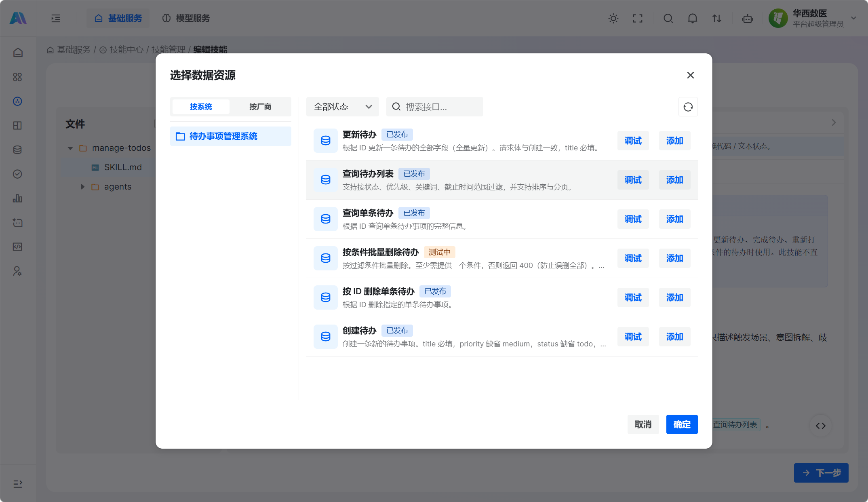This screenshot has width=868, height=502.
Task: Add the 按条件批量删除待办 interface
Action: [x=675, y=258]
